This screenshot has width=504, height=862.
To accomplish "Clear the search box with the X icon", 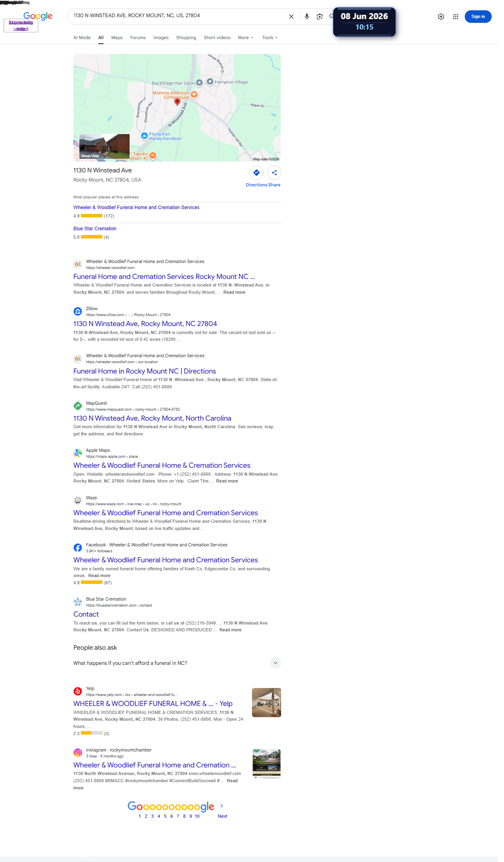I will pyautogui.click(x=291, y=16).
